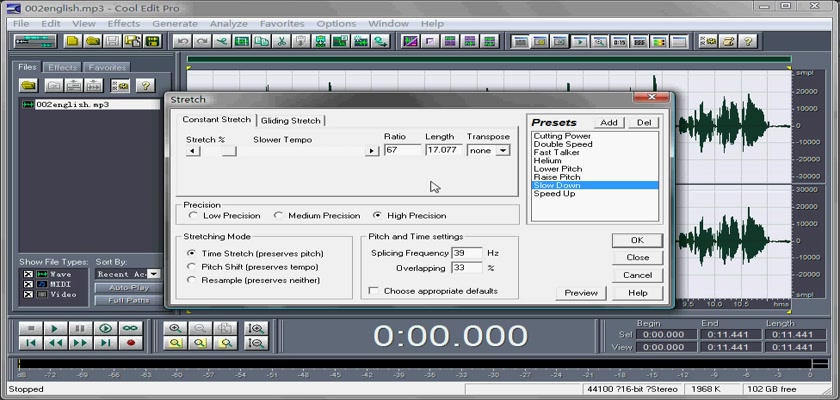Click the Open file folder icon in main toolbar
Viewport: 840px width, 400px height.
(93, 41)
